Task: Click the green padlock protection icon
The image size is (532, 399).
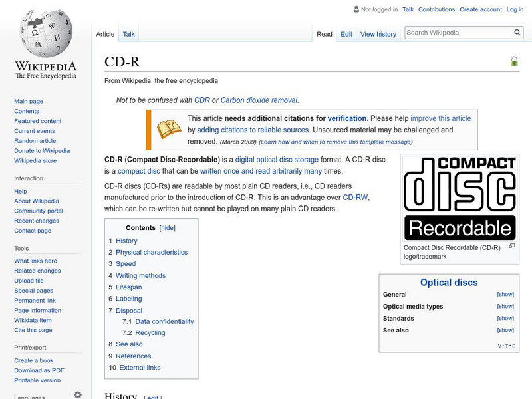Action: 514,61
